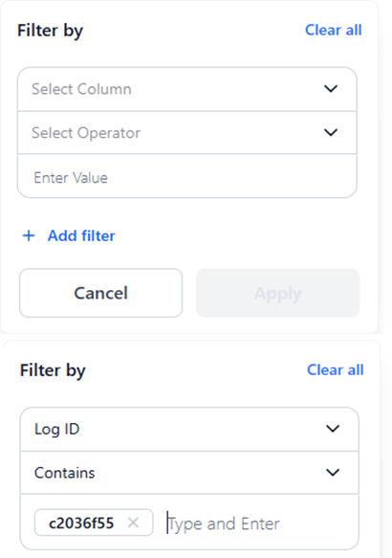The height and width of the screenshot is (558, 392).
Task: Click the Filter by heading above Log ID
Action: click(x=53, y=370)
